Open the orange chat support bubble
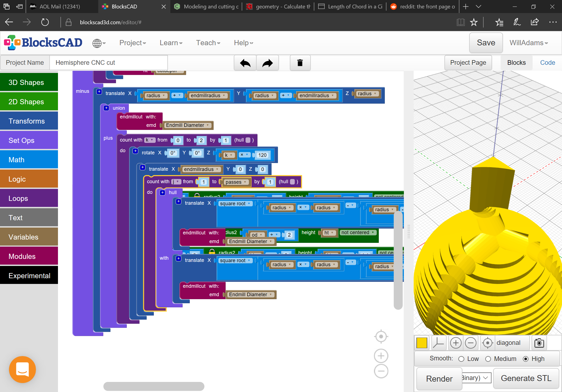Image resolution: width=562 pixels, height=392 pixels. 22,369
